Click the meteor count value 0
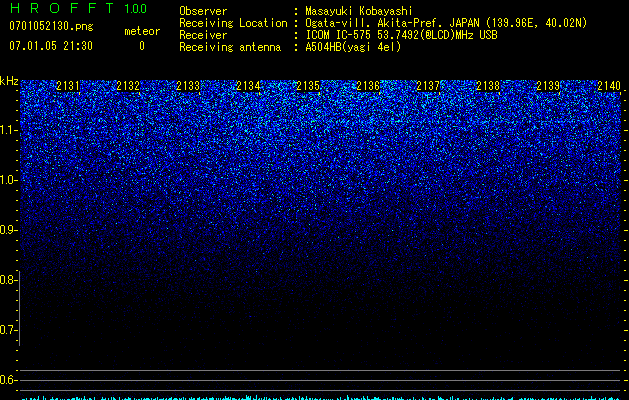Viewport: 629px width, 400px height. tap(142, 46)
